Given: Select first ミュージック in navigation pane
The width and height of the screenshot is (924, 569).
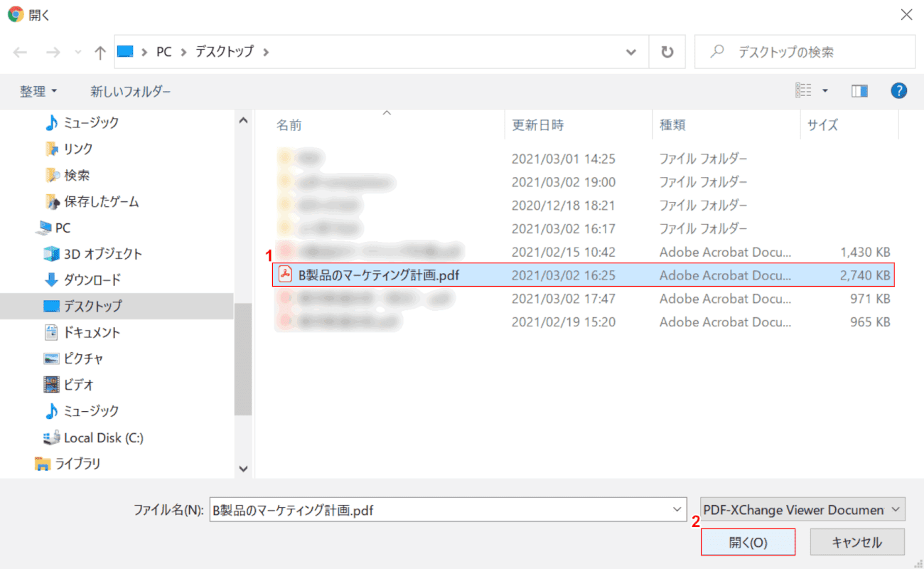Looking at the screenshot, I should 82,122.
